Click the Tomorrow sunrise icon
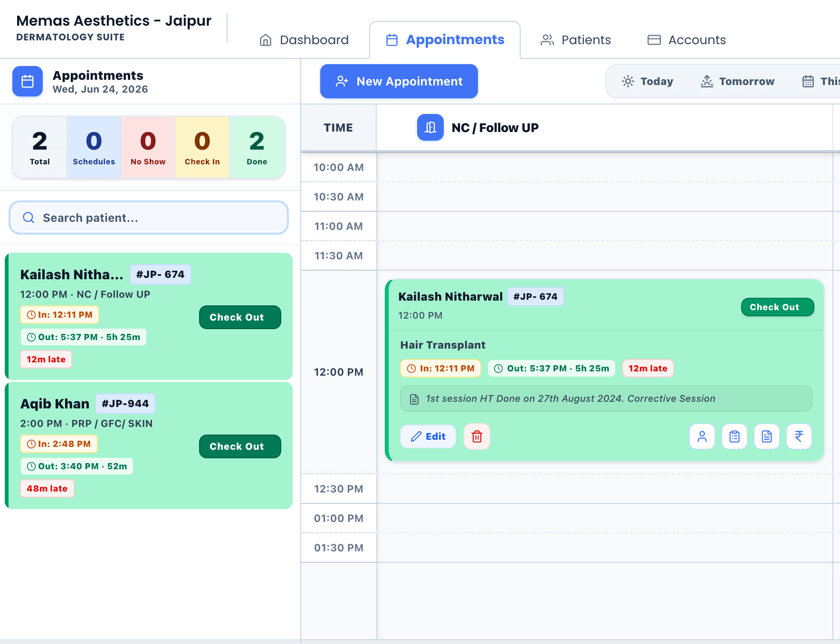Viewport: 840px width, 644px height. click(x=707, y=81)
